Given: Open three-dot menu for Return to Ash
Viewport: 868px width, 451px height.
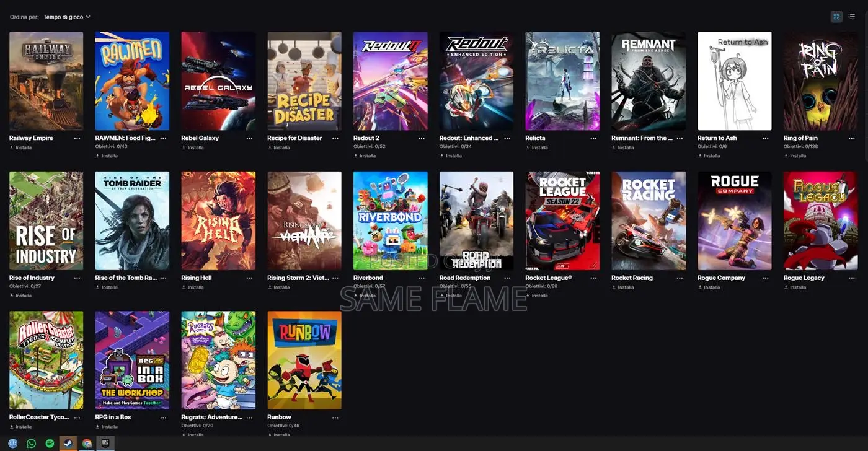Looking at the screenshot, I should coord(766,138).
